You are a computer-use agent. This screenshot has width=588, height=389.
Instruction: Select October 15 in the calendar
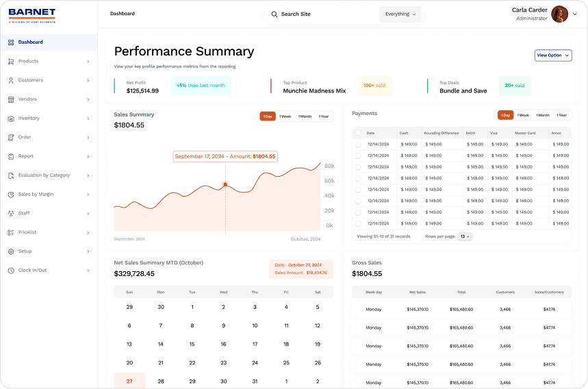(x=192, y=344)
